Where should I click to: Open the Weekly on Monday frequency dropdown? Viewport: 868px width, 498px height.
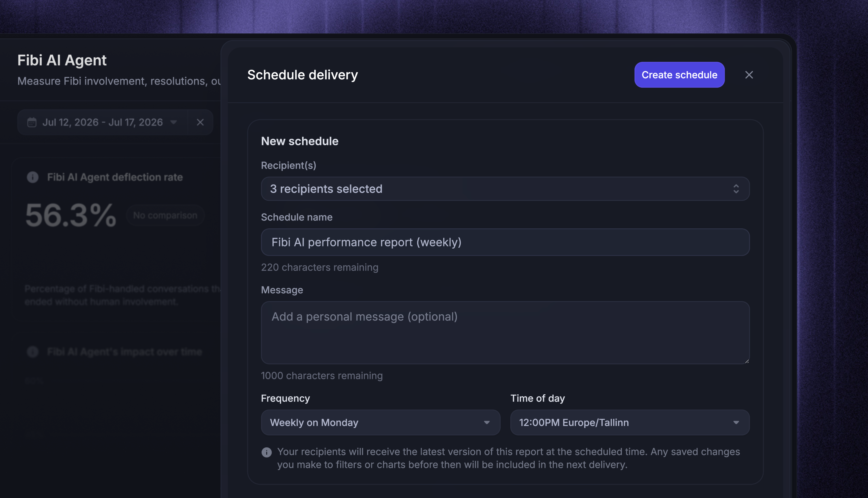click(380, 422)
